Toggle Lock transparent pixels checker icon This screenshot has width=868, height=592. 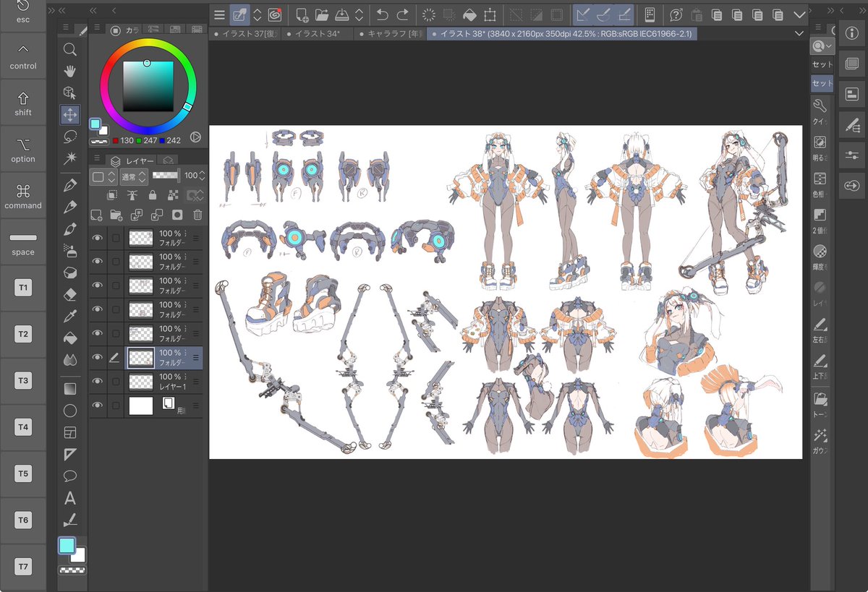(x=173, y=195)
